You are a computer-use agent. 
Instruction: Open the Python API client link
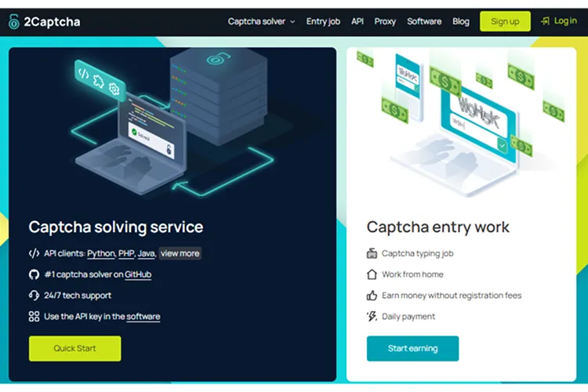[101, 253]
